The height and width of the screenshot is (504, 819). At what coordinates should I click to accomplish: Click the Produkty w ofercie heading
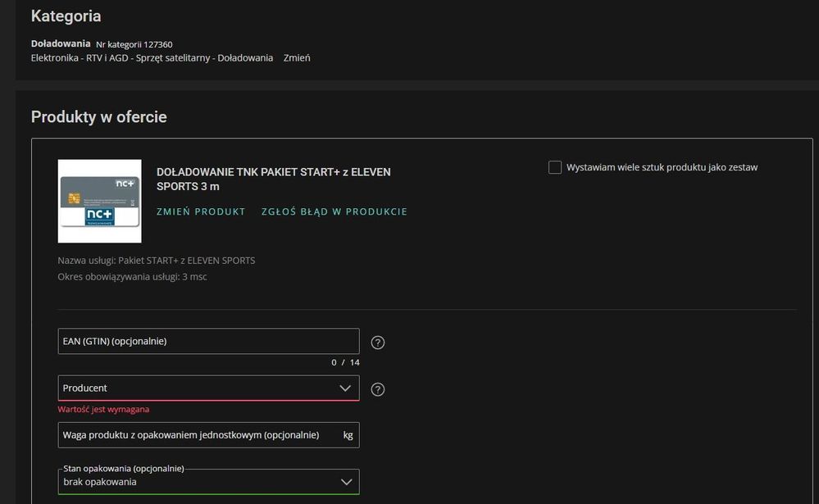98,117
